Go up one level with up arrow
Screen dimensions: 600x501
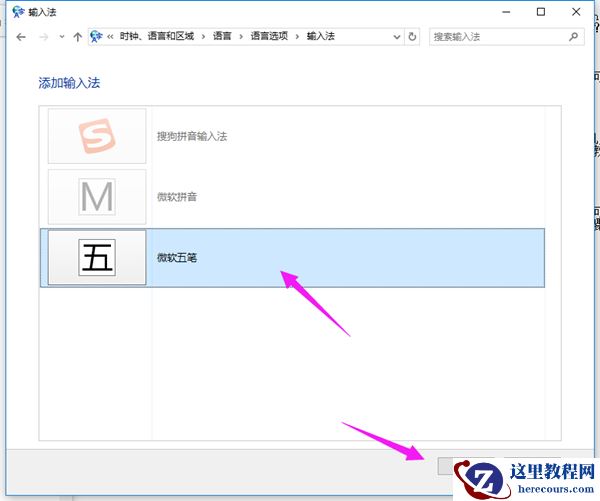point(77,37)
